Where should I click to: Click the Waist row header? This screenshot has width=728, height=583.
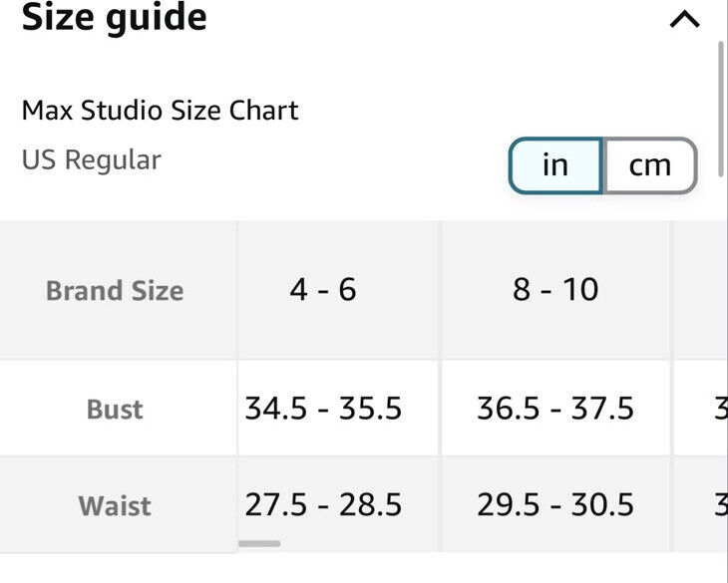click(x=115, y=505)
